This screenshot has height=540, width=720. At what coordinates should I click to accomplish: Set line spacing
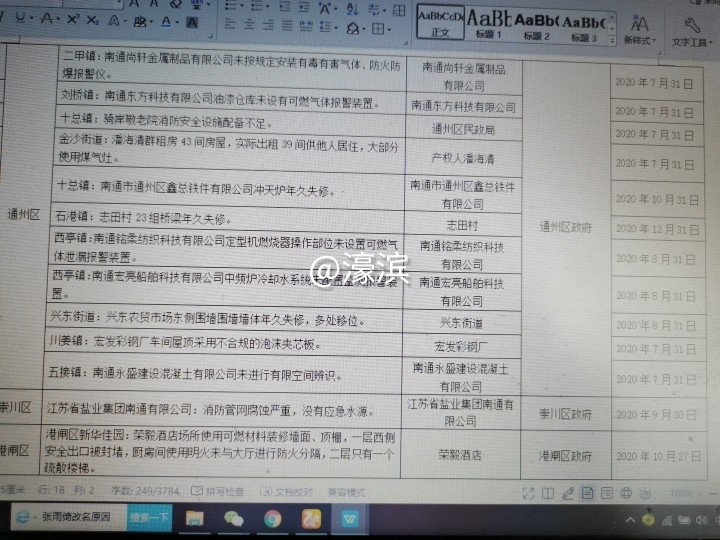[325, 27]
